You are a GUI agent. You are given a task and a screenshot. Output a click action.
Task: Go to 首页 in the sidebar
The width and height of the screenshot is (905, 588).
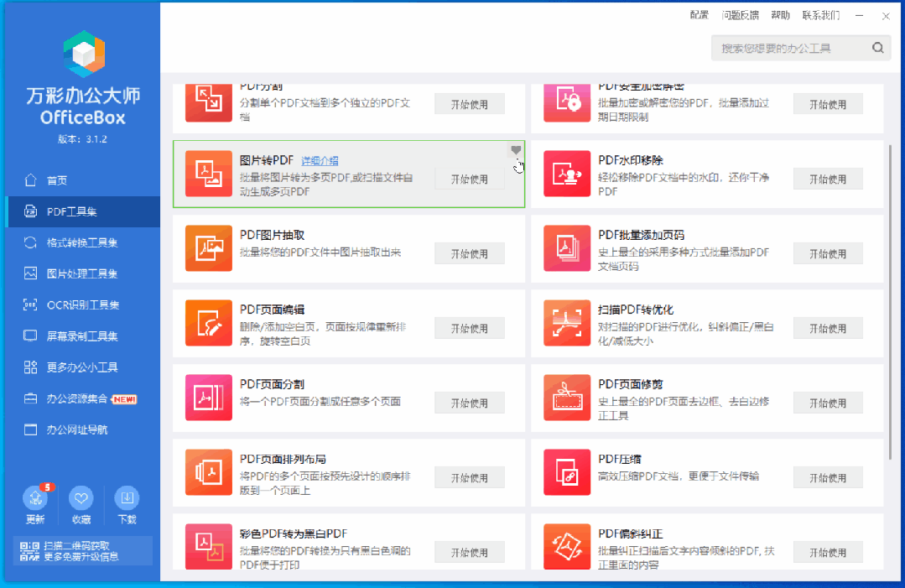(82, 180)
